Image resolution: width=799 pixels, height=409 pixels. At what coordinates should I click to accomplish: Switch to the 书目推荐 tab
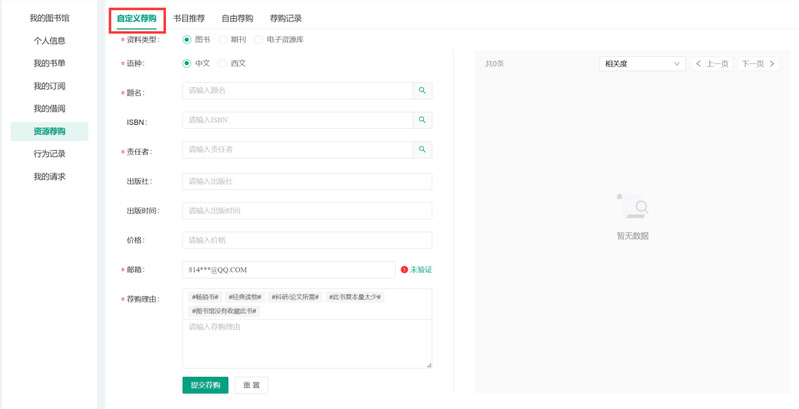[189, 18]
